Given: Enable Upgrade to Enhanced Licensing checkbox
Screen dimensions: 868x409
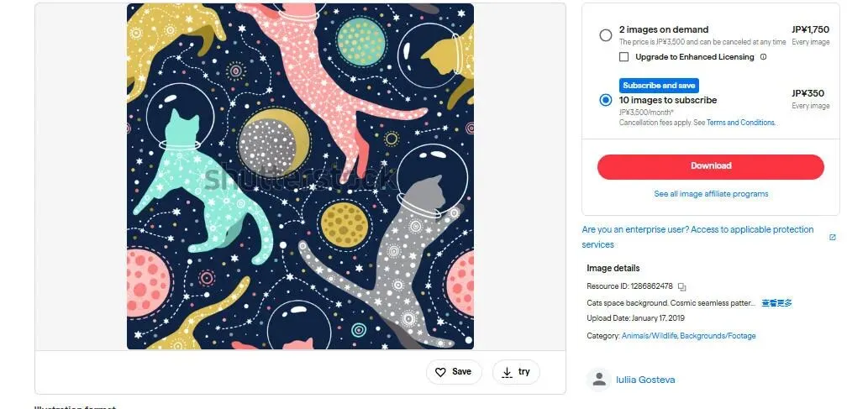Looking at the screenshot, I should 623,57.
